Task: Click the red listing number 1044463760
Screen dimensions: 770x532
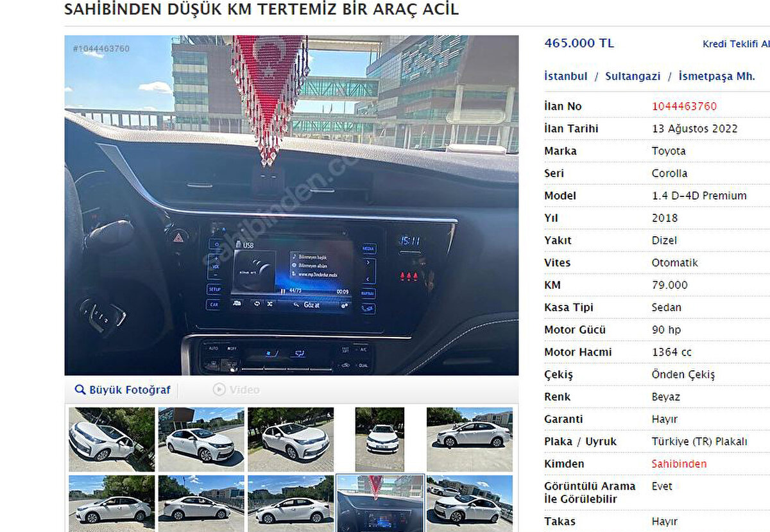Action: point(684,107)
